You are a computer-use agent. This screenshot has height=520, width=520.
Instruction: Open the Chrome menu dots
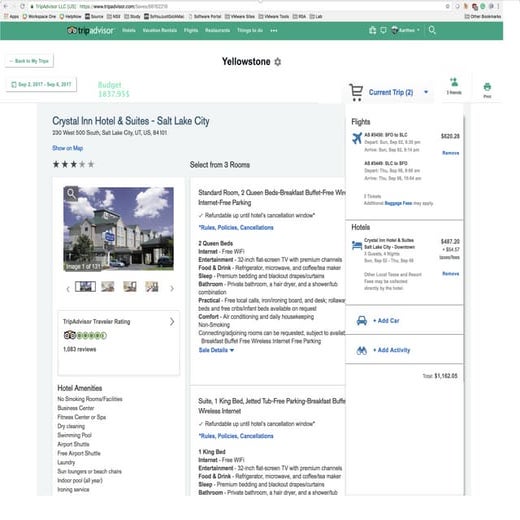click(x=499, y=6)
